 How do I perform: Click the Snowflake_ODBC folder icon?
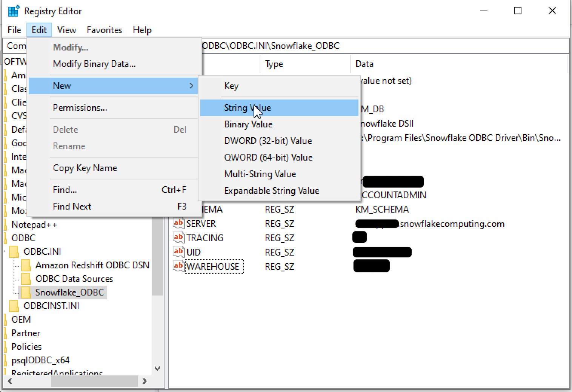click(26, 292)
